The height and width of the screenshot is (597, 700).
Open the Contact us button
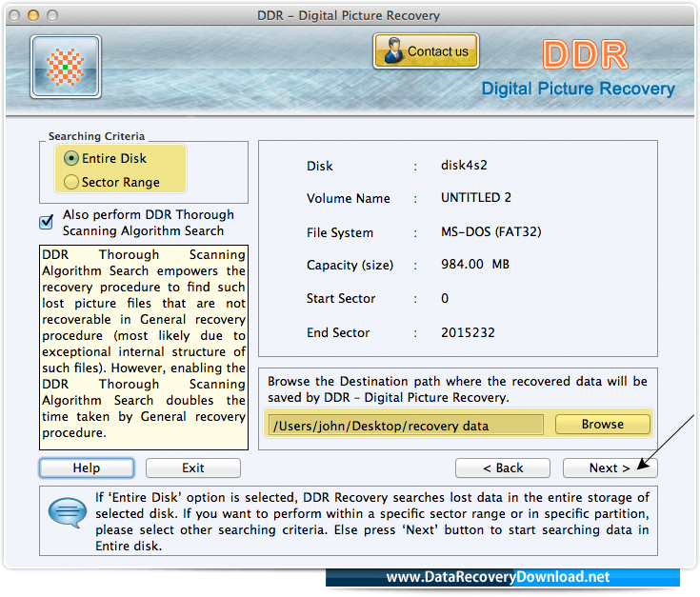(x=426, y=50)
